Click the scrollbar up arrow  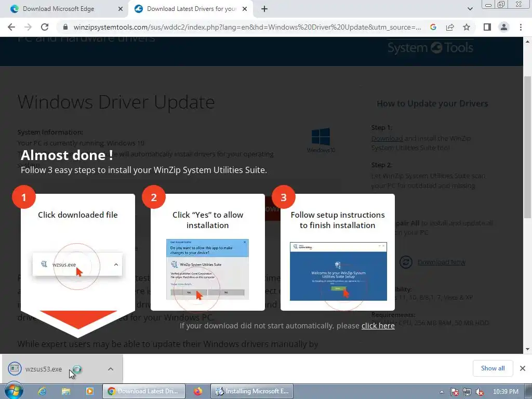coord(527,42)
